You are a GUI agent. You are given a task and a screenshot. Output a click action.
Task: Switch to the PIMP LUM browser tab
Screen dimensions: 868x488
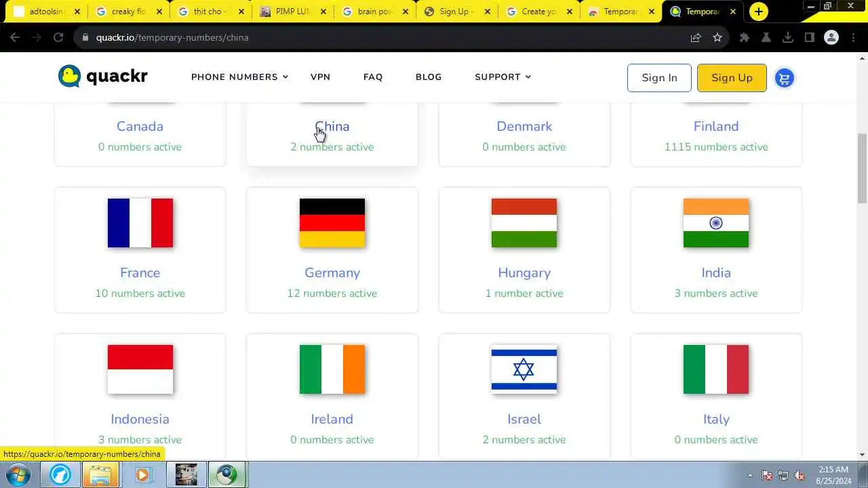292,12
